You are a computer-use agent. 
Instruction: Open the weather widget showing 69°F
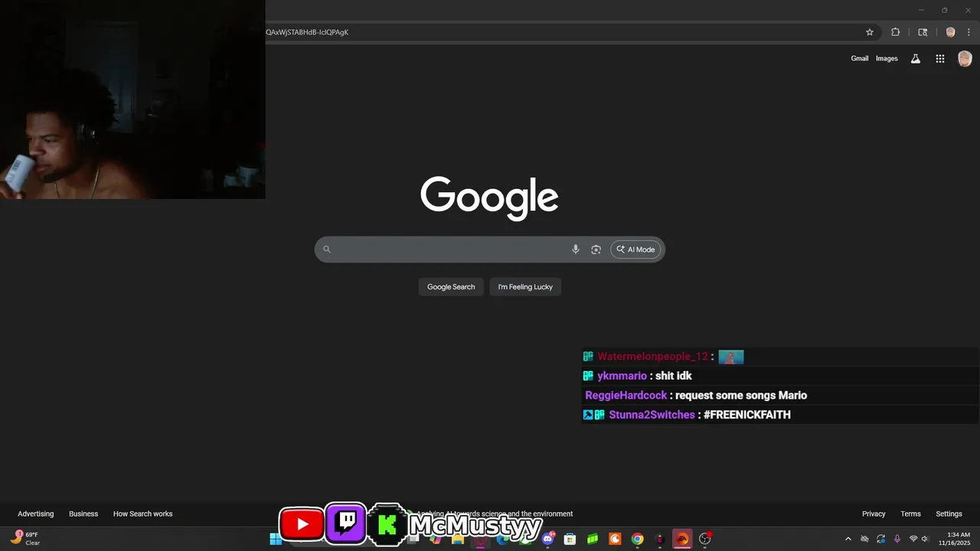click(25, 538)
